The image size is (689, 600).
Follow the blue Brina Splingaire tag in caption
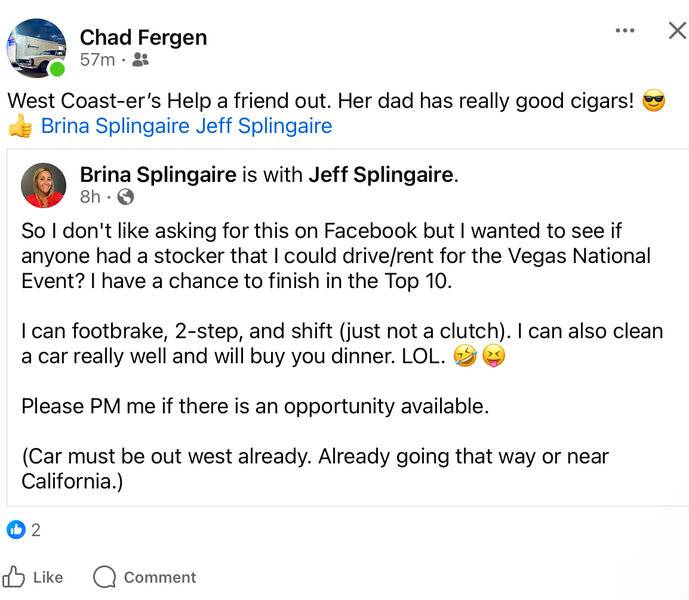pyautogui.click(x=115, y=126)
